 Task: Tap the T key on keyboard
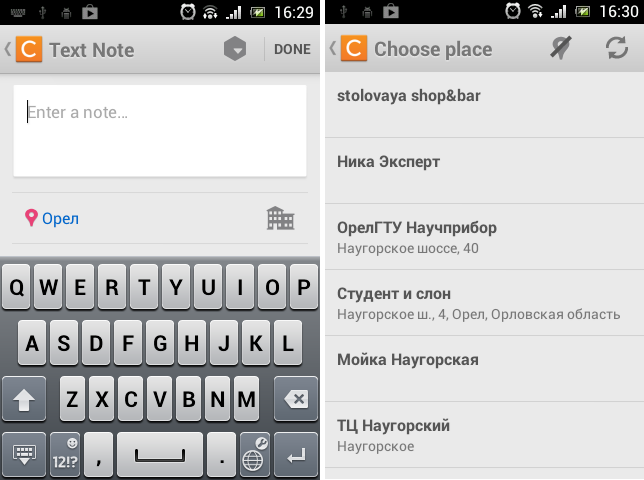pos(144,287)
